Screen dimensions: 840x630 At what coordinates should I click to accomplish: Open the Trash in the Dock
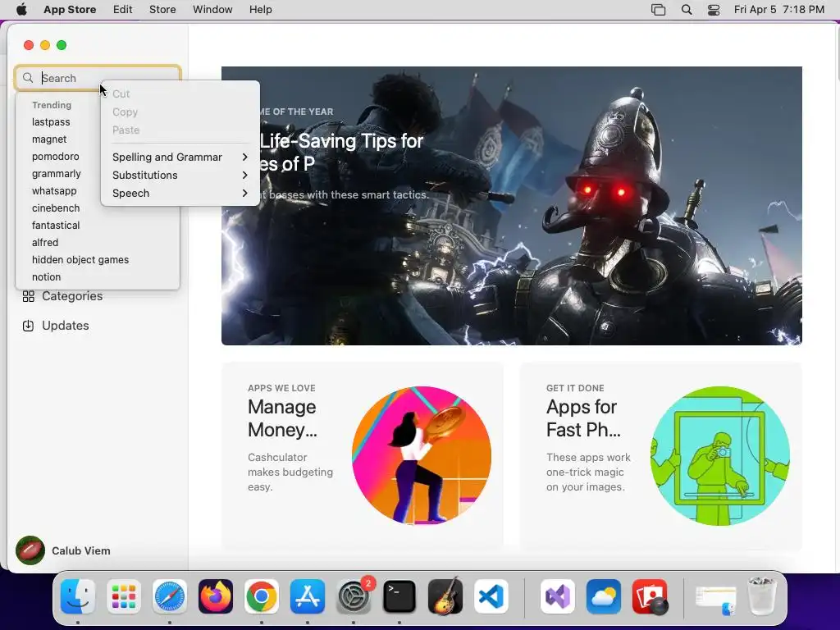point(761,596)
